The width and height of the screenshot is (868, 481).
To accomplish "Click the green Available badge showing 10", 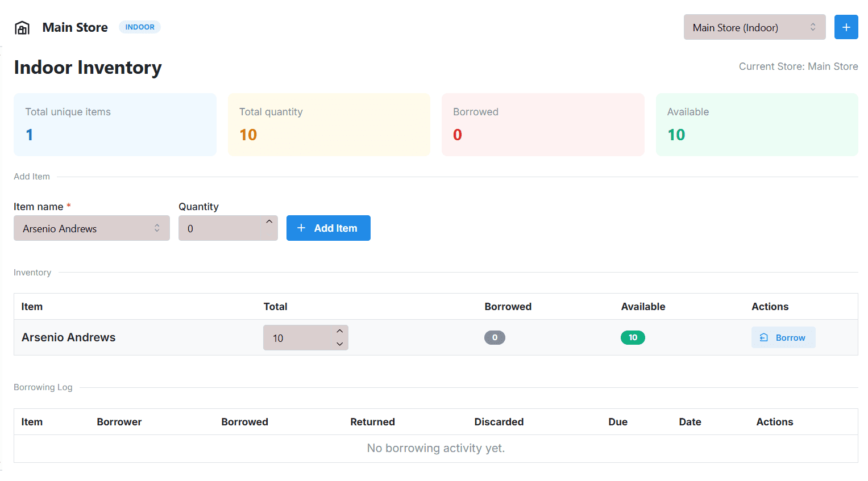I will (x=633, y=337).
